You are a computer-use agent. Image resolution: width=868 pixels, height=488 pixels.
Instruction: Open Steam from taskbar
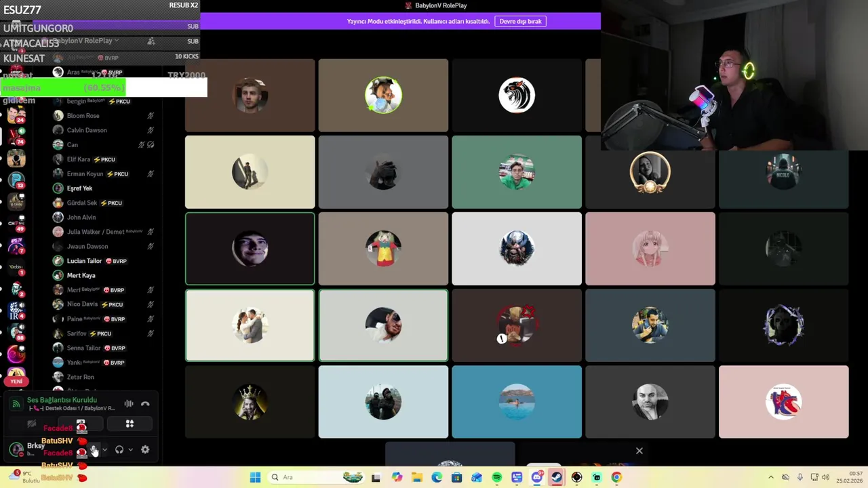point(556,477)
